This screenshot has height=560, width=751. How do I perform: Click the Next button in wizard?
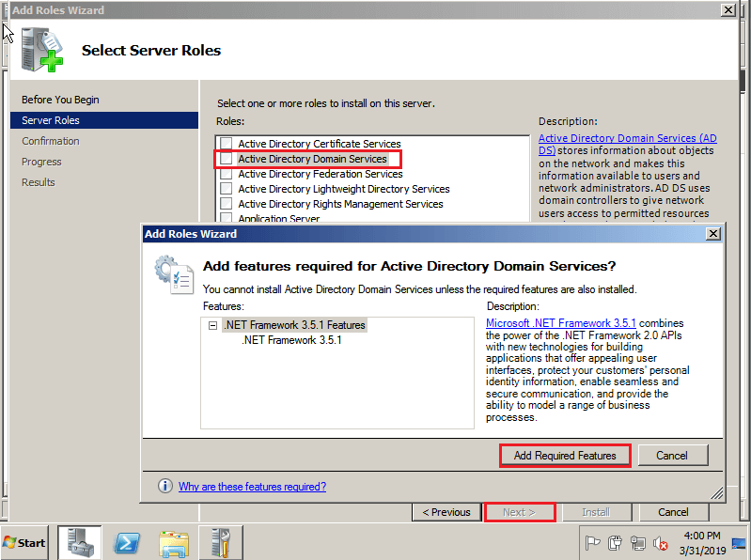519,512
